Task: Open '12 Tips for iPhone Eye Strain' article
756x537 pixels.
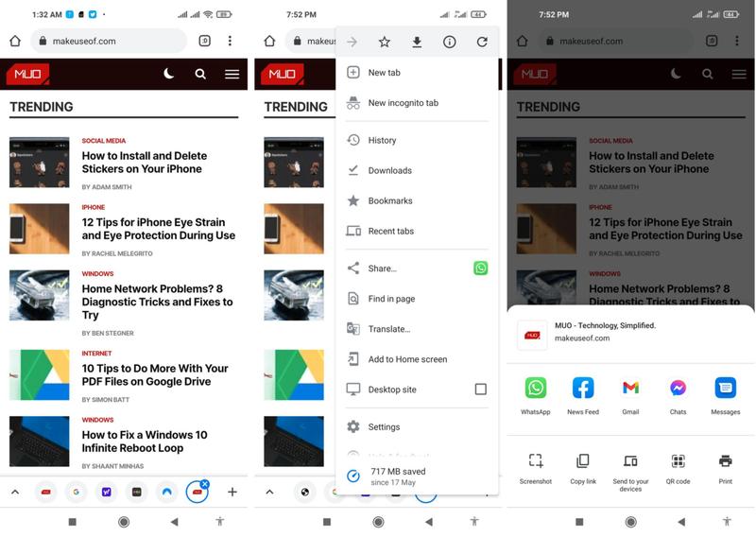Action: point(159,229)
